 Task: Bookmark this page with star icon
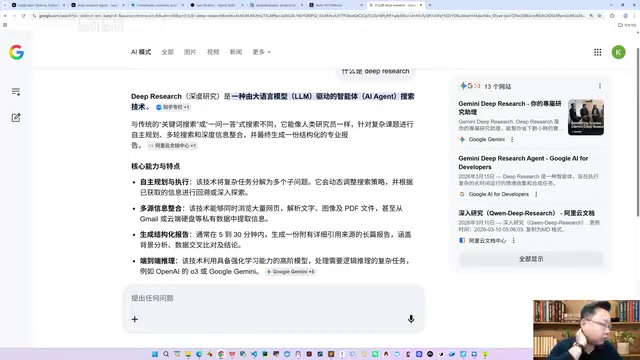pos(599,16)
